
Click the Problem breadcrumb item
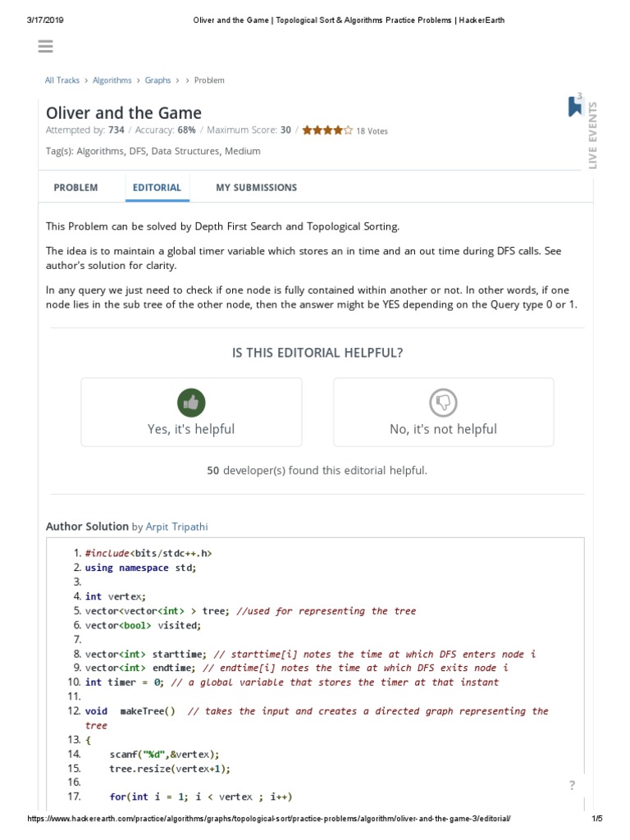point(209,80)
